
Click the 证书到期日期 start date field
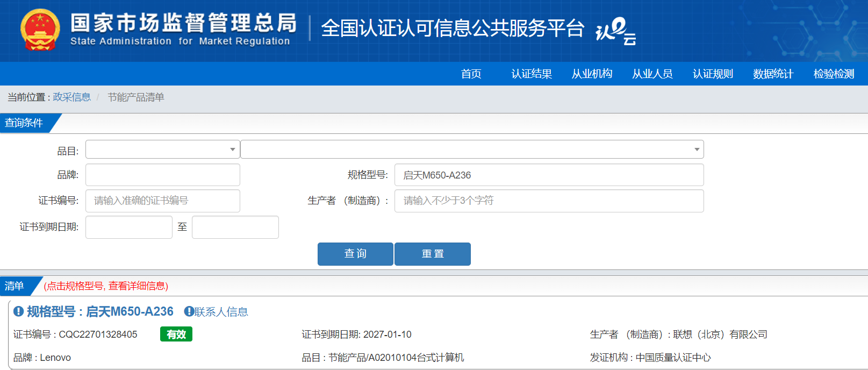129,227
